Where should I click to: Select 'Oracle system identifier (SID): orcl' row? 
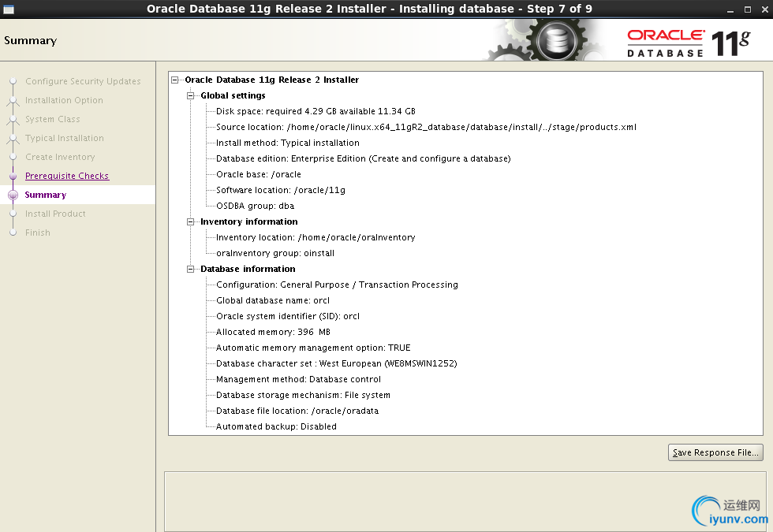(288, 316)
